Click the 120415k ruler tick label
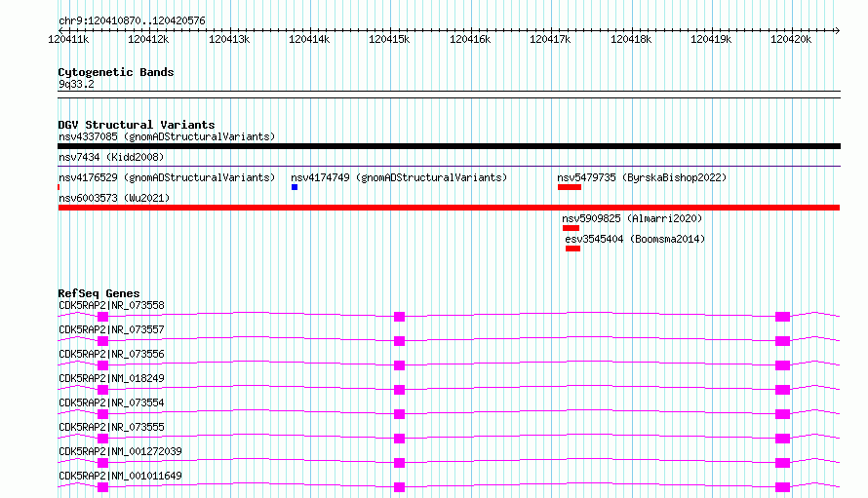 (x=389, y=39)
